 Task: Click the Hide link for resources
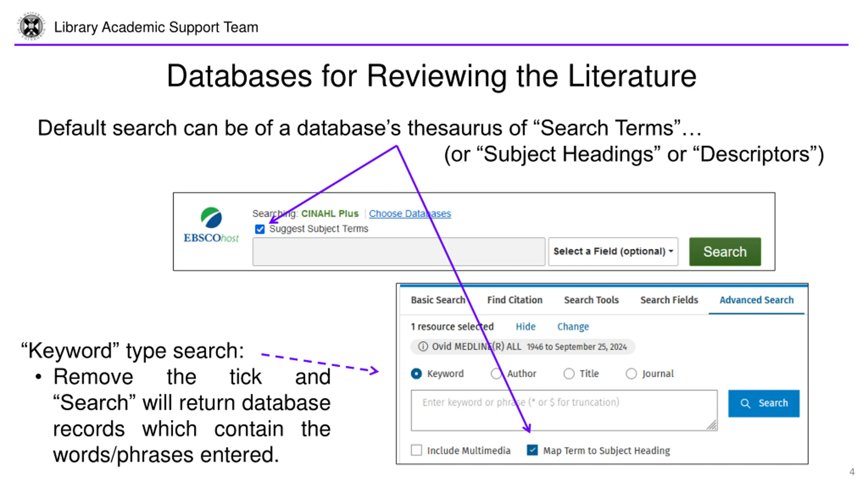pos(525,327)
